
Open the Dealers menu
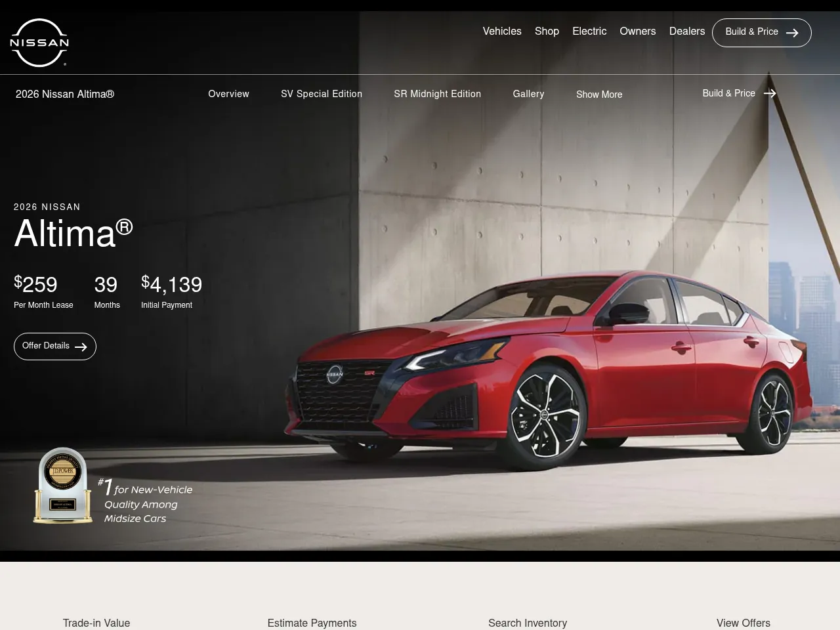tap(686, 31)
